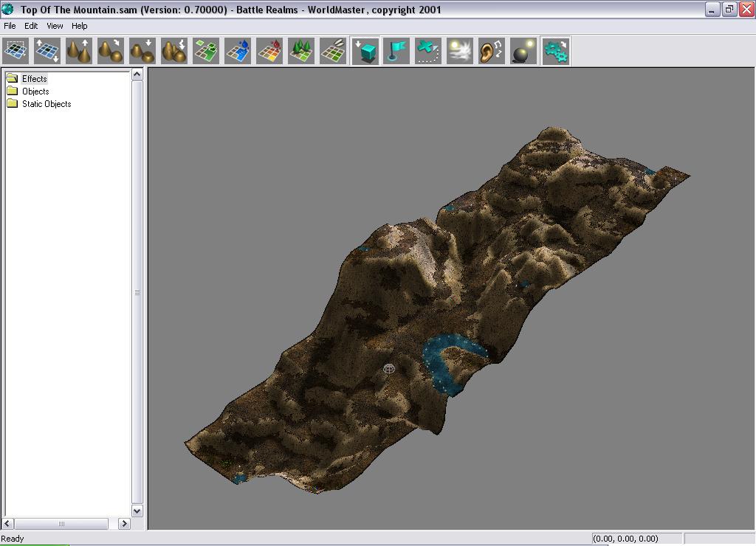756x546 pixels.
Task: Select the teal flag marker tool
Action: pos(396,52)
